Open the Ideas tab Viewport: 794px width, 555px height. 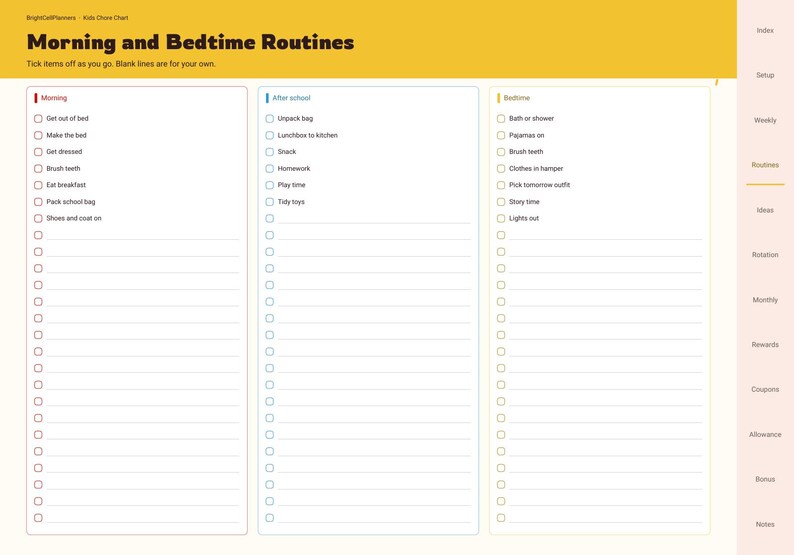pos(765,210)
